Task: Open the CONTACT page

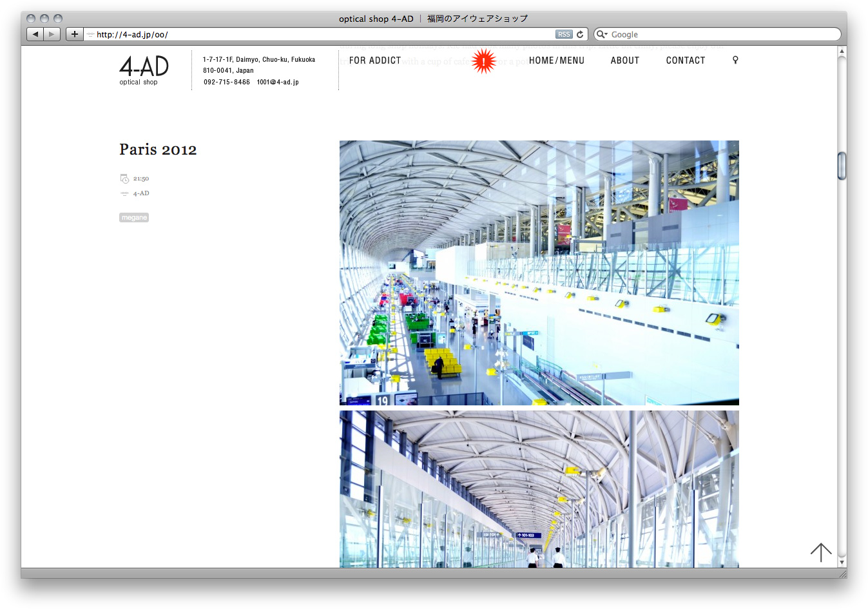Action: click(685, 61)
